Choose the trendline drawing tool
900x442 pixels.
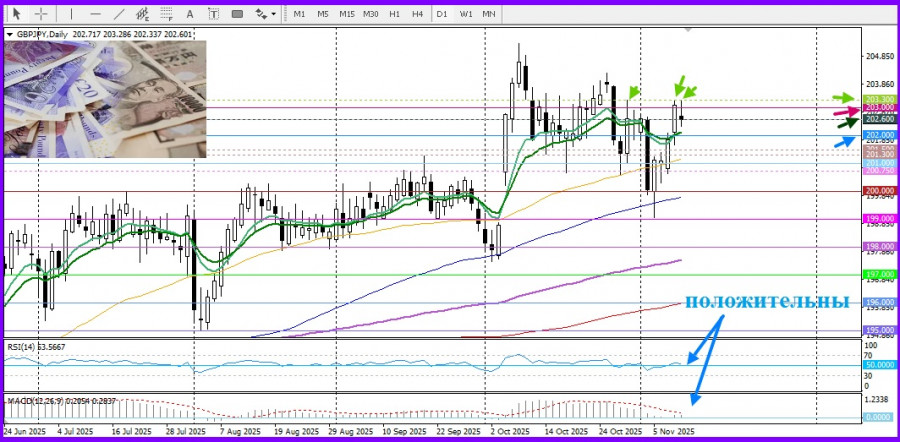tap(119, 13)
